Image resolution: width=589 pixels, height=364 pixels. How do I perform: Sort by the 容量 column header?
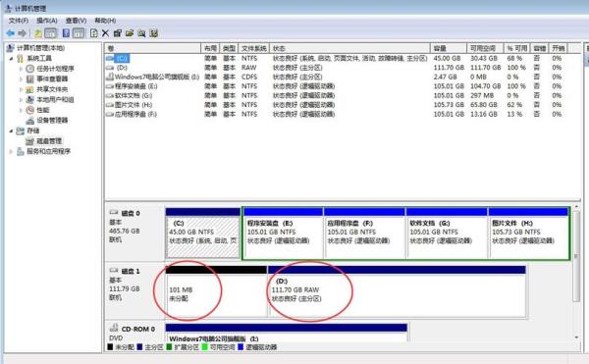point(449,48)
